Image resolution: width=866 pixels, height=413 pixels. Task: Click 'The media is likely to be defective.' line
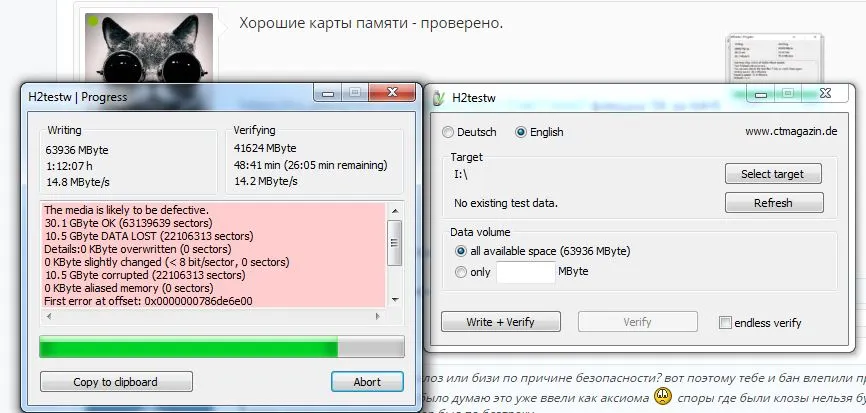tap(126, 210)
